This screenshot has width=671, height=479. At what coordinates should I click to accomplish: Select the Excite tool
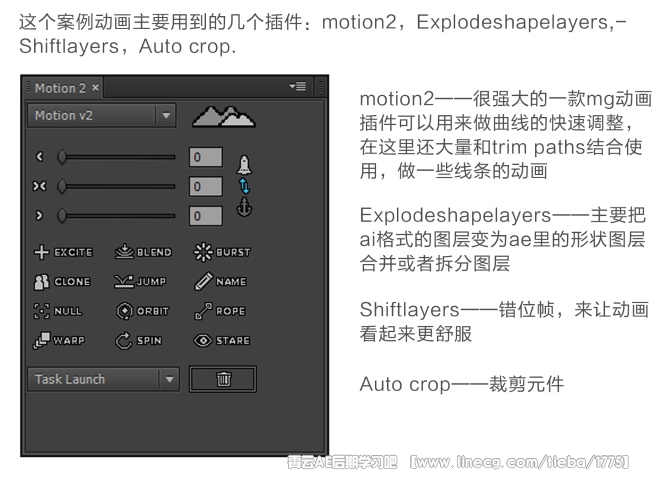(63, 252)
